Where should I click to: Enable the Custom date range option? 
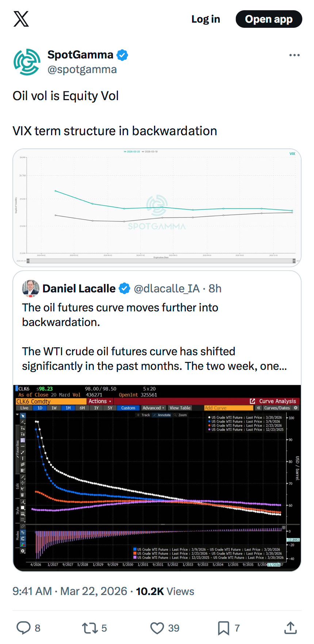[x=128, y=408]
